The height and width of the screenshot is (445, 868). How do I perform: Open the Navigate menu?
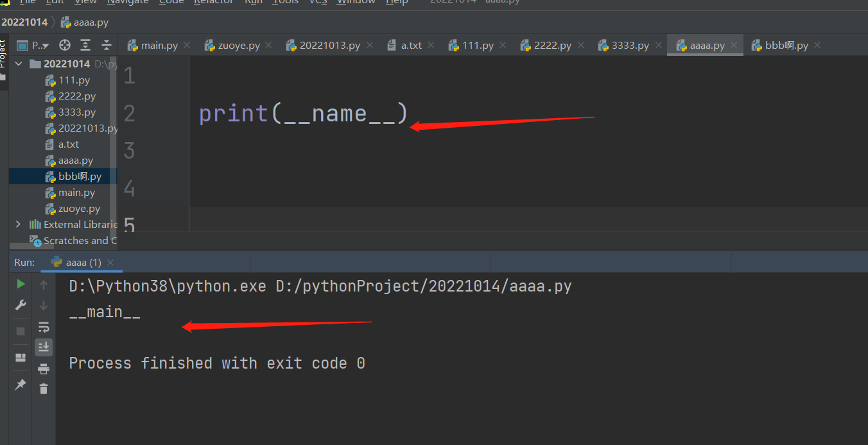tap(128, 2)
